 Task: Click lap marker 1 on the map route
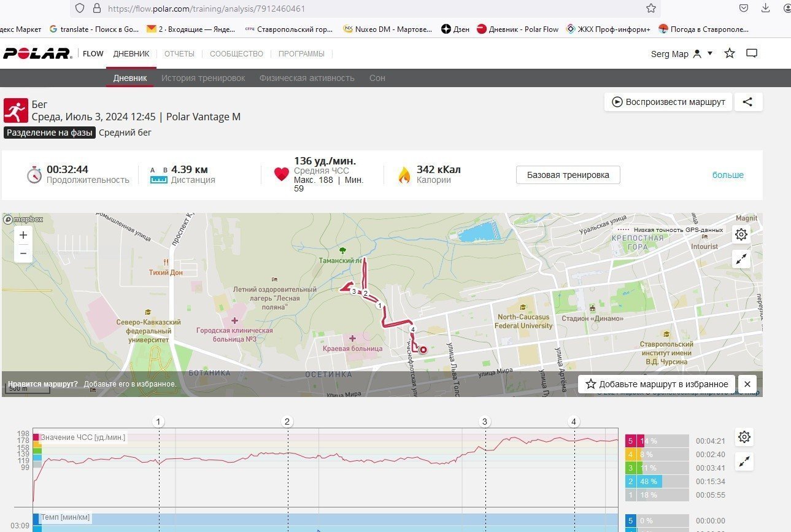(379, 306)
